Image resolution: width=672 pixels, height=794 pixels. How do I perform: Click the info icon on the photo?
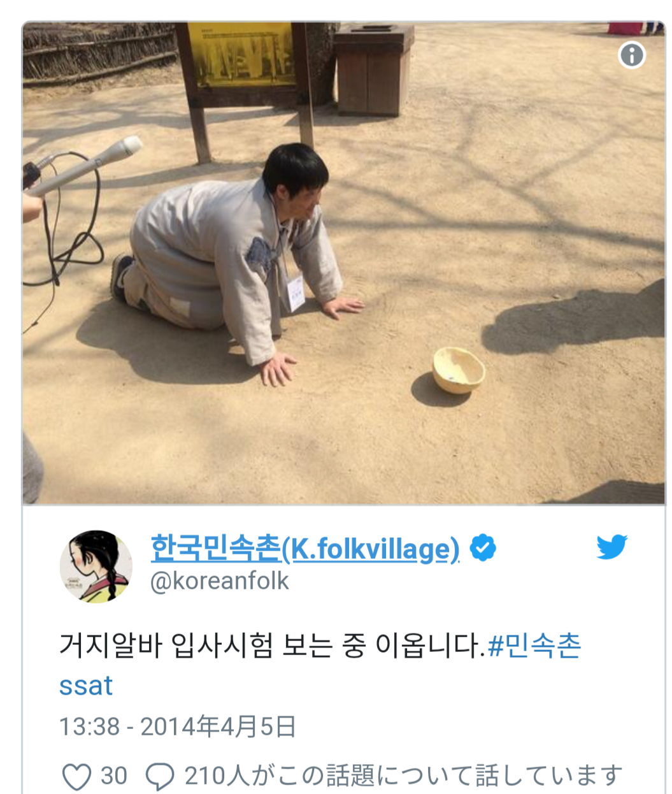[631, 56]
